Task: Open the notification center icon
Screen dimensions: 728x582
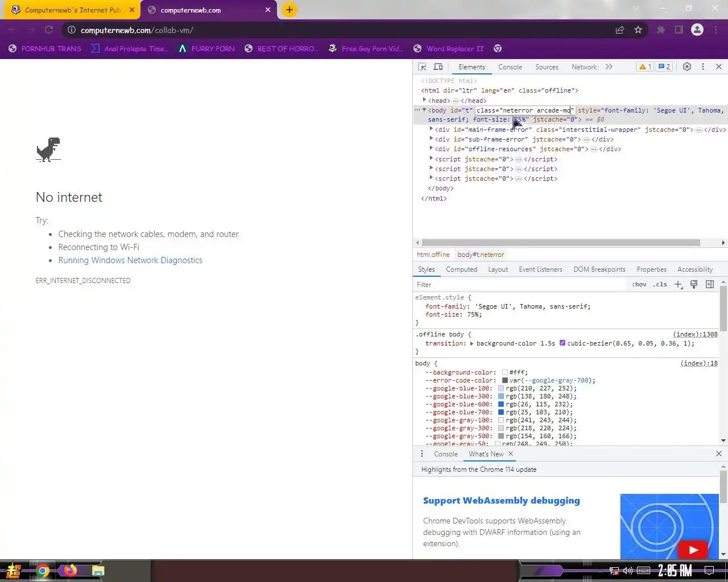Action: point(709,571)
